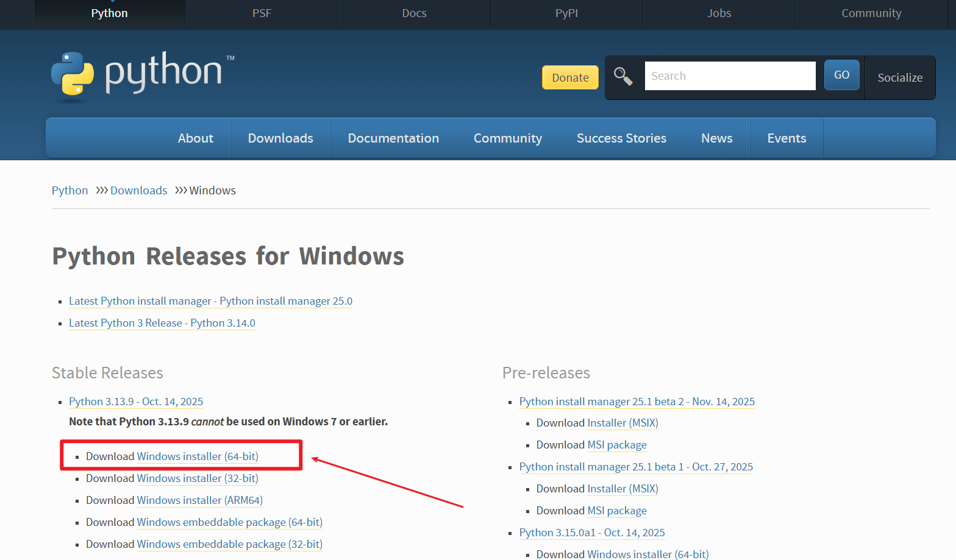Click the Pre-releases heading
Image resolution: width=956 pixels, height=560 pixels.
(546, 373)
